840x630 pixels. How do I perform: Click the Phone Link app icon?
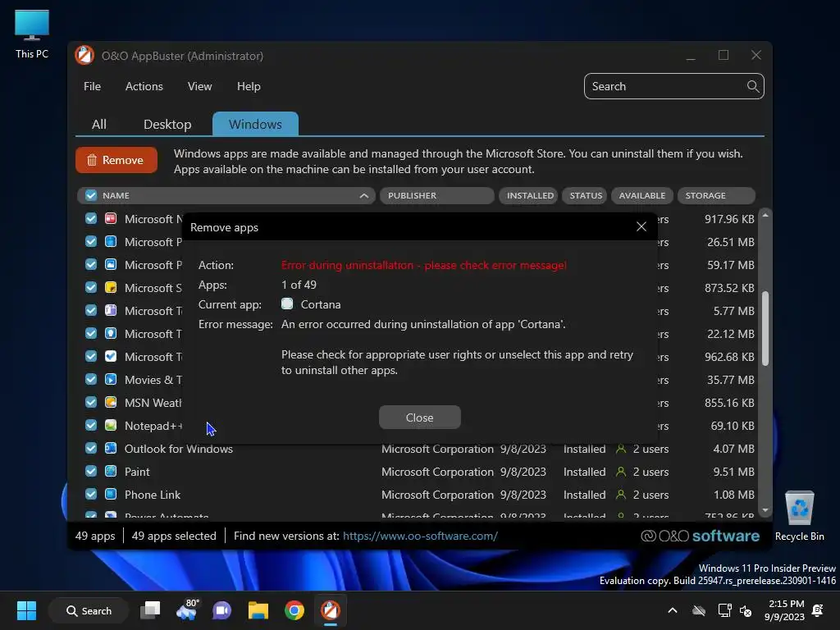tap(111, 495)
